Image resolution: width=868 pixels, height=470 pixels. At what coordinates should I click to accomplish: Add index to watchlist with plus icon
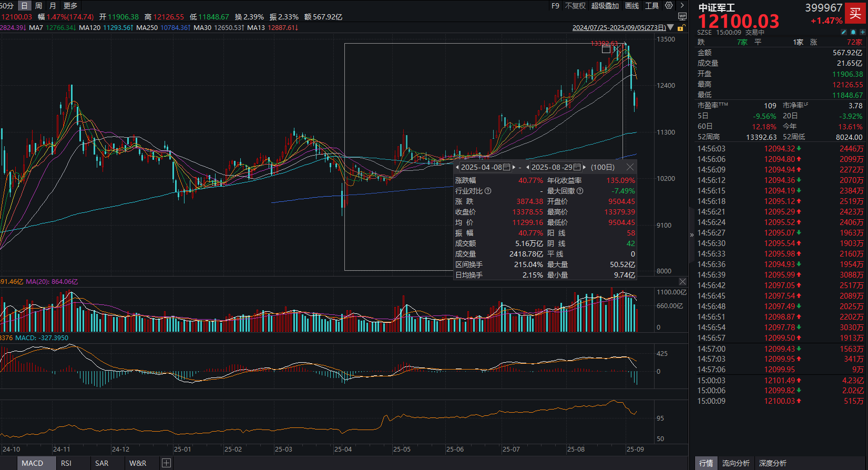tap(862, 33)
